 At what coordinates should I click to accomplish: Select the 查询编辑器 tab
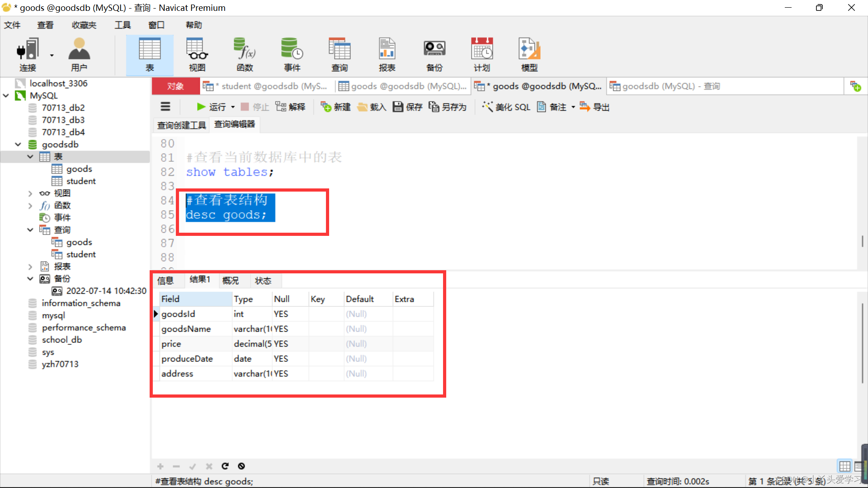point(235,124)
